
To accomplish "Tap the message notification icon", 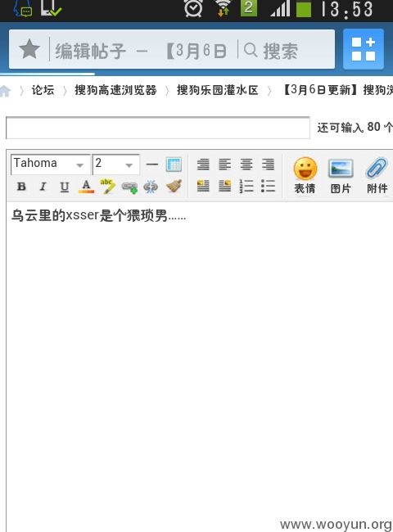I will [x=23, y=9].
